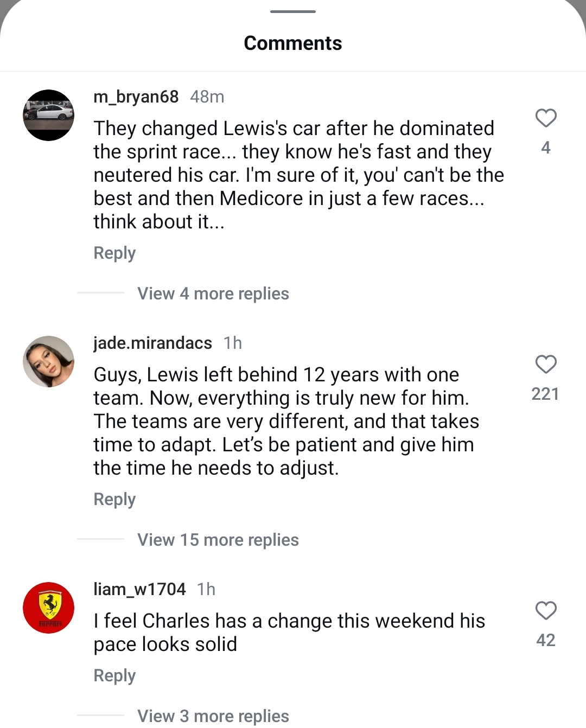Expand View 15 more replies
The image size is (586, 728).
218,540
